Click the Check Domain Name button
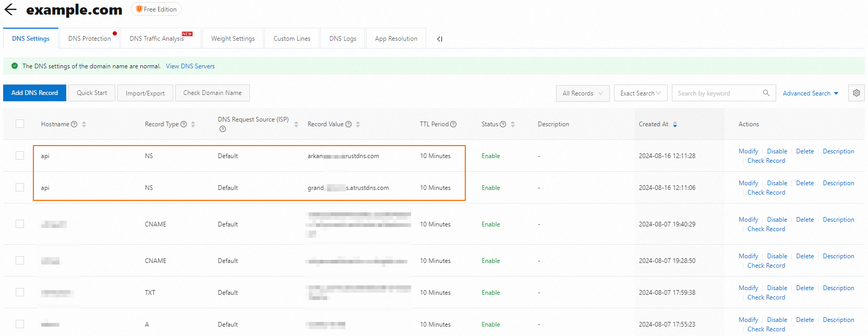Image resolution: width=868 pixels, height=336 pixels. (212, 93)
